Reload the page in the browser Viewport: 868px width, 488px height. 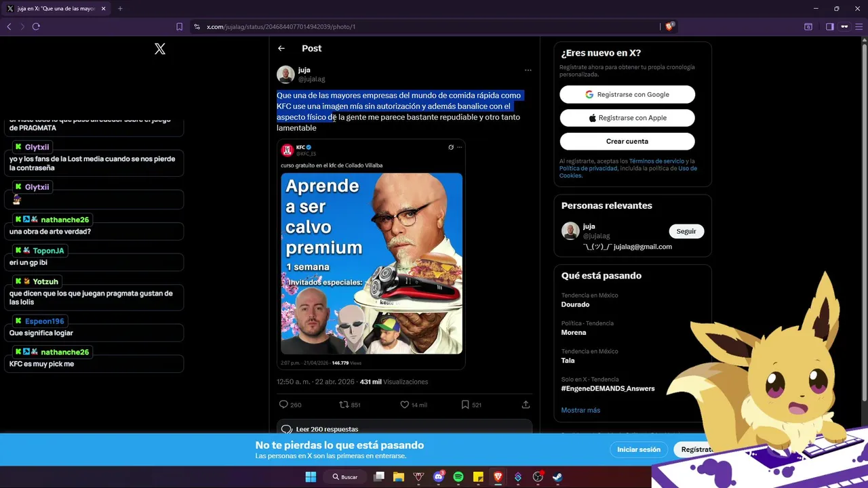coord(36,26)
